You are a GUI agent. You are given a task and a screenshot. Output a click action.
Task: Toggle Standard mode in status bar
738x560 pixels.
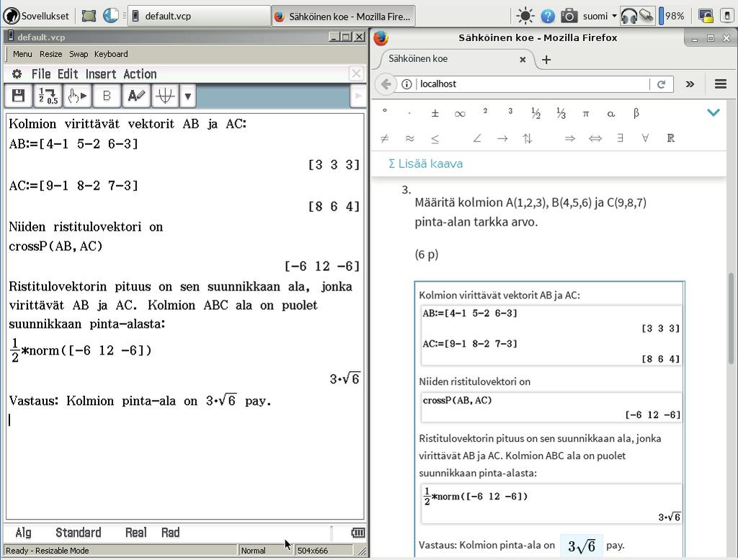click(78, 532)
